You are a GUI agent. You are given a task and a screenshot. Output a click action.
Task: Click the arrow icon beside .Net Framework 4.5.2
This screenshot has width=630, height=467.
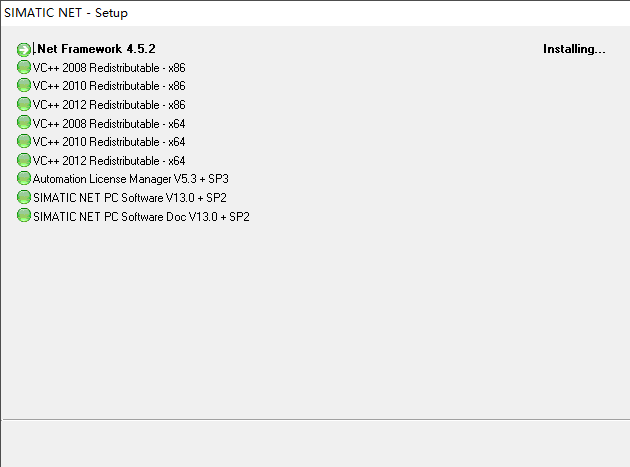click(x=24, y=49)
